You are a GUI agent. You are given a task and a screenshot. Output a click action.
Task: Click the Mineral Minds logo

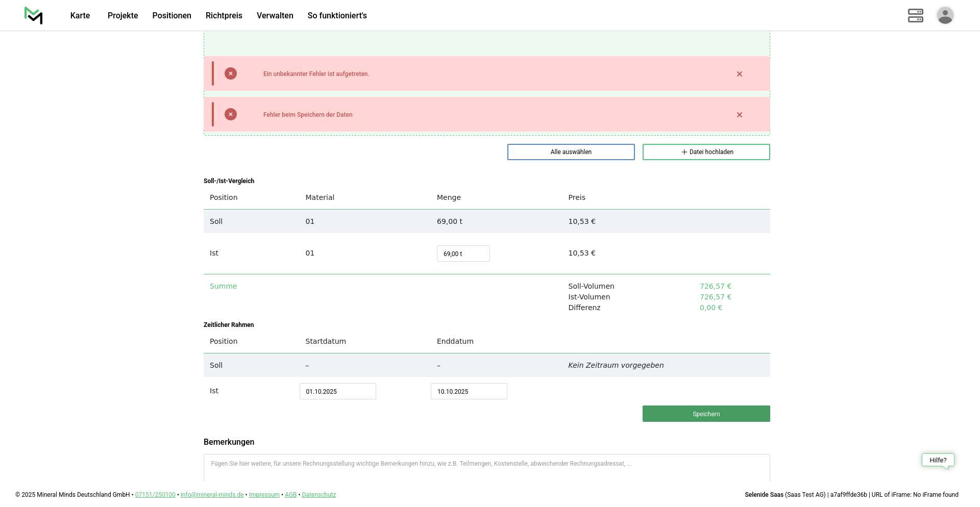pos(34,15)
